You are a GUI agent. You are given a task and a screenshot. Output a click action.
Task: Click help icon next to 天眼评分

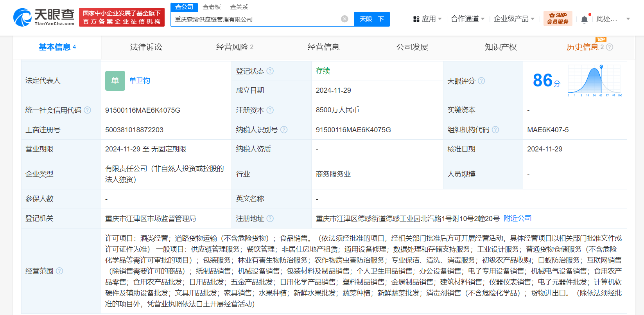pyautogui.click(x=481, y=81)
